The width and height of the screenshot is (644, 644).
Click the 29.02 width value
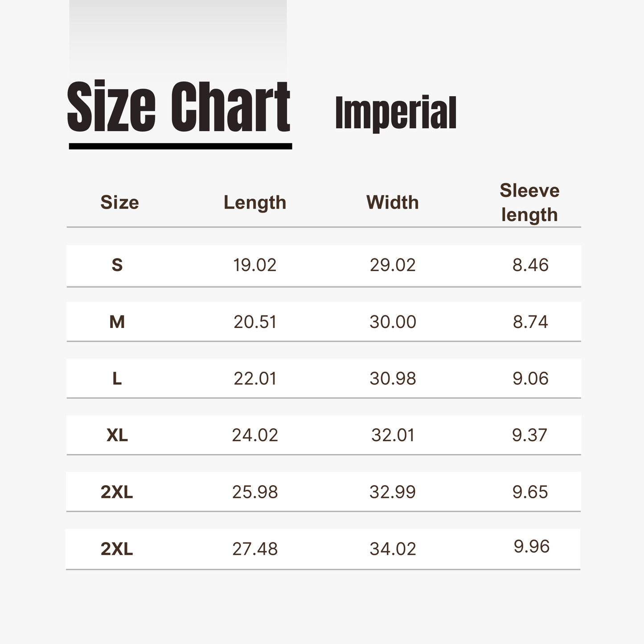click(393, 265)
